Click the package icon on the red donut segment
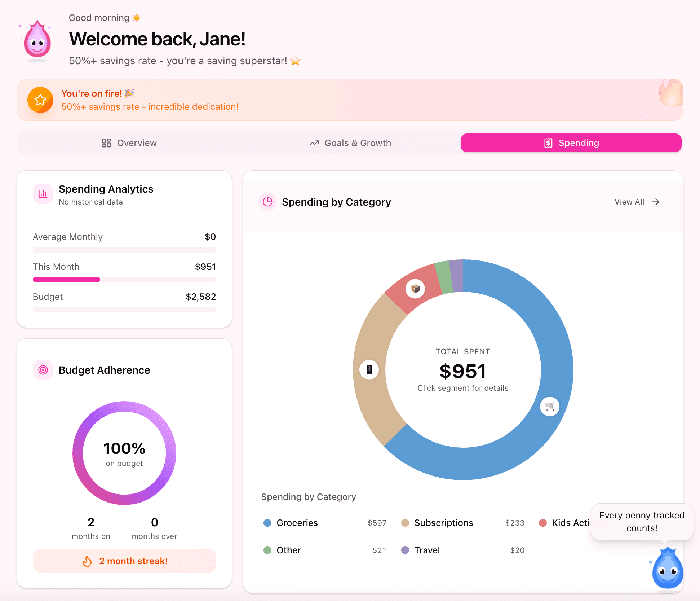Viewport: 700px width, 601px height. click(x=415, y=289)
